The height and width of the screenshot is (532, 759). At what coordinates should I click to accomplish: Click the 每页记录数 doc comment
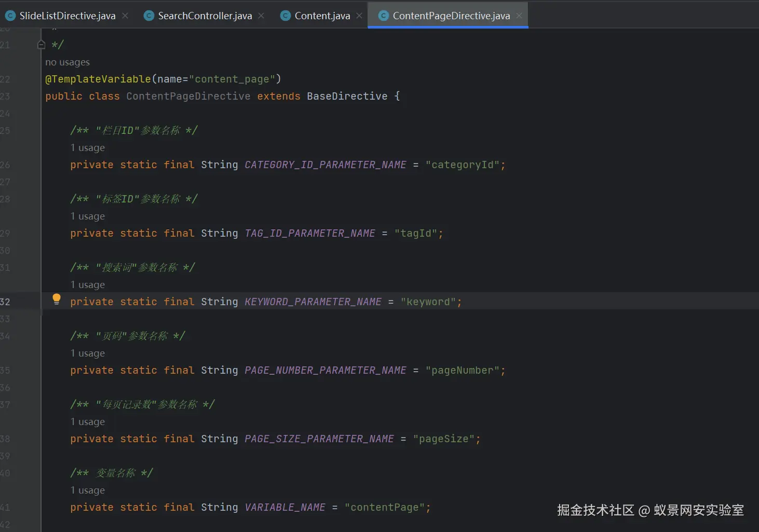pos(142,404)
